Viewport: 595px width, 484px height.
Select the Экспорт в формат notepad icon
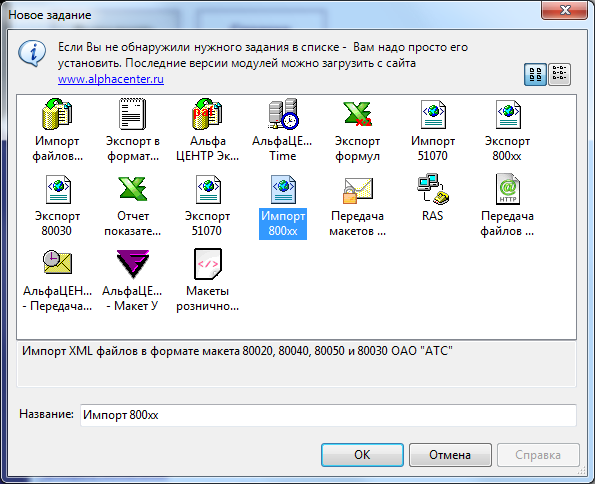[132, 114]
